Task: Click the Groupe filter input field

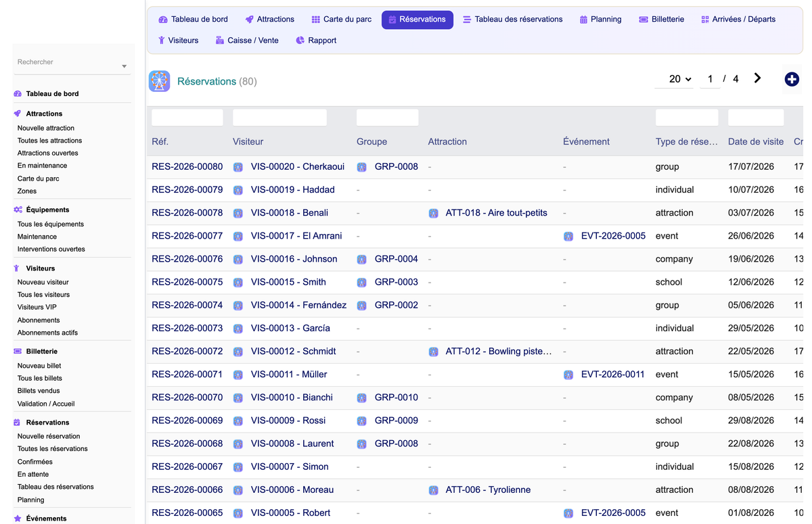Action: [x=388, y=118]
